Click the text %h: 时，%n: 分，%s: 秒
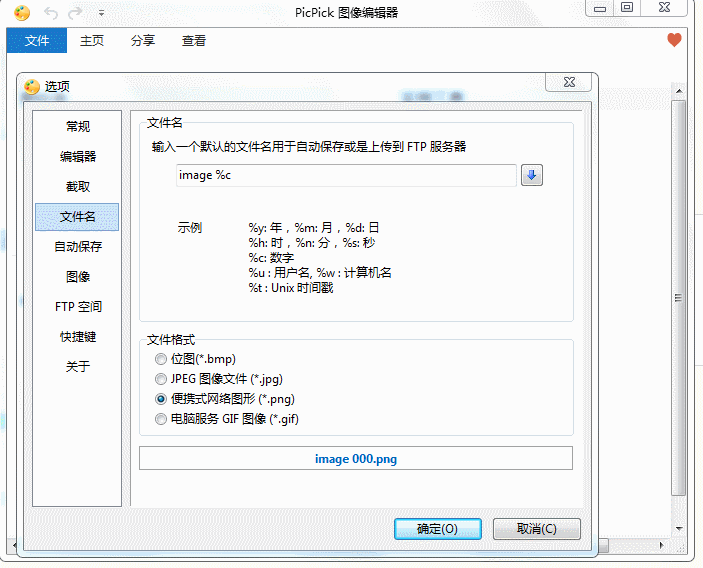The image size is (703, 568). point(312,243)
